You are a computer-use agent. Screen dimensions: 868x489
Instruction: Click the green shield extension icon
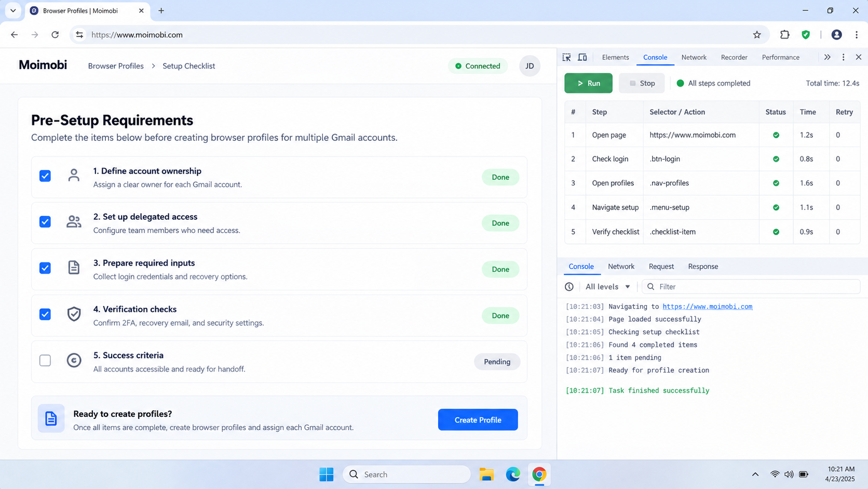pos(806,35)
